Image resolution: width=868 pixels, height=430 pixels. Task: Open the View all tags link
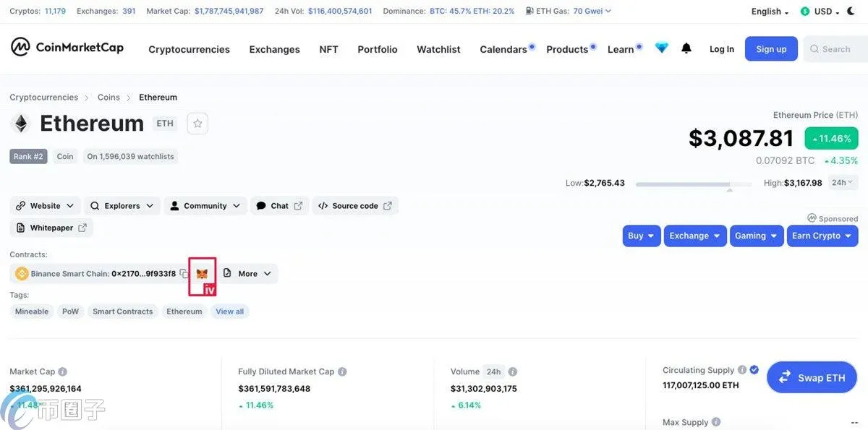click(x=230, y=311)
